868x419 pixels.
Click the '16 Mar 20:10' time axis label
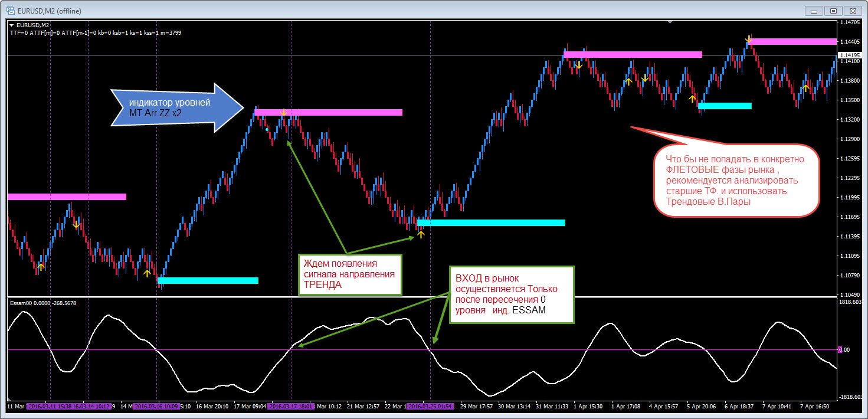point(212,407)
